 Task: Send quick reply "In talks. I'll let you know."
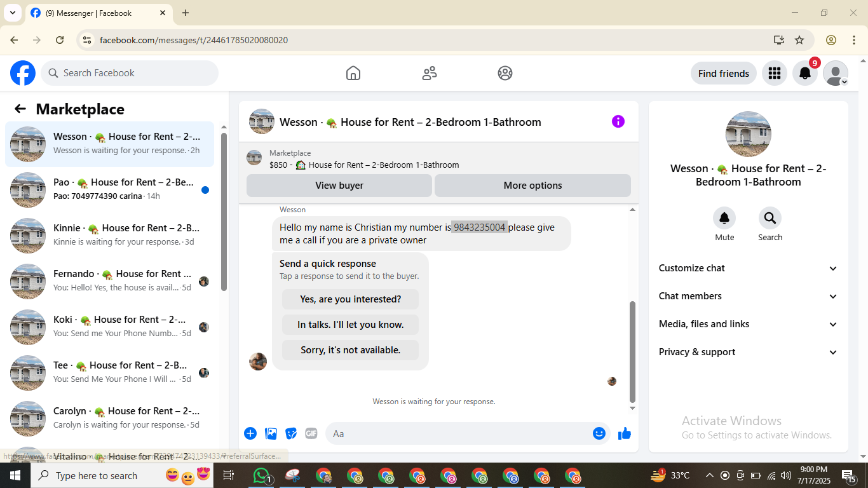click(x=350, y=325)
